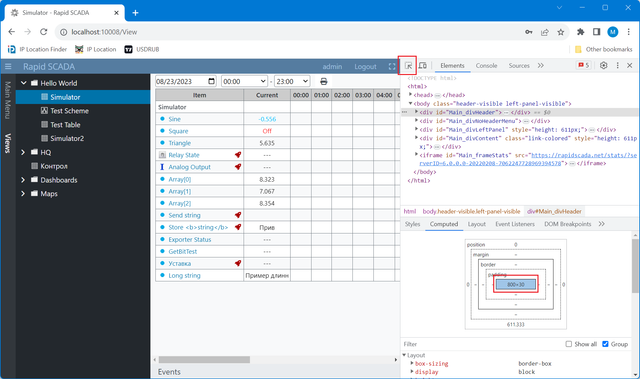This screenshot has width=640, height=379.
Task: Click the DevTools computed pane vertical scrollbar
Action: point(635,265)
